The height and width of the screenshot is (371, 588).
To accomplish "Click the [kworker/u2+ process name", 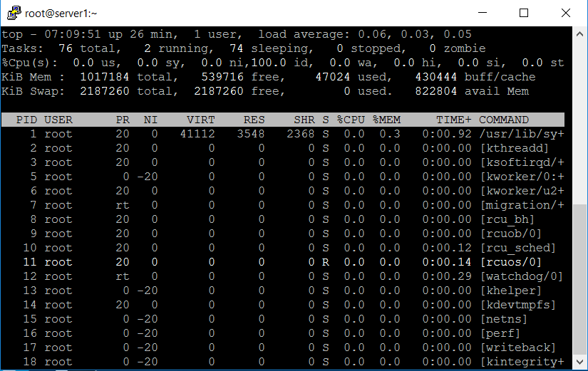I will (x=522, y=191).
